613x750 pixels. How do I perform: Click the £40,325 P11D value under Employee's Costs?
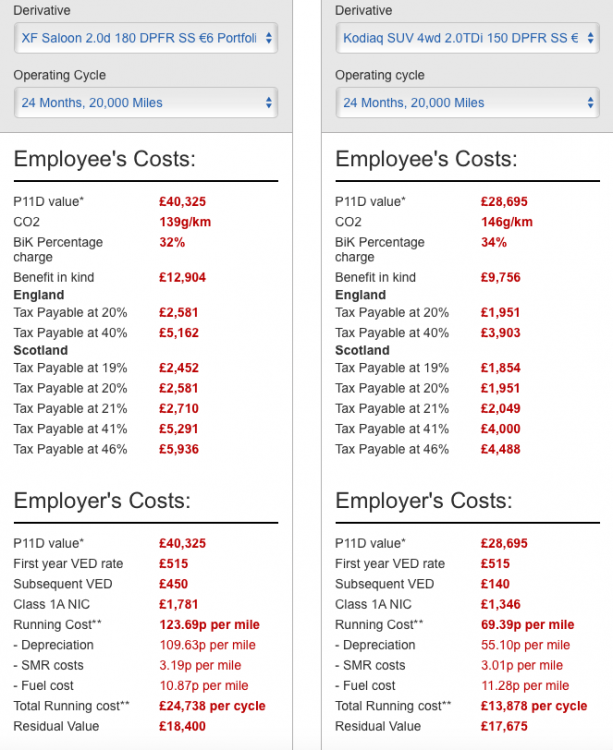click(183, 201)
